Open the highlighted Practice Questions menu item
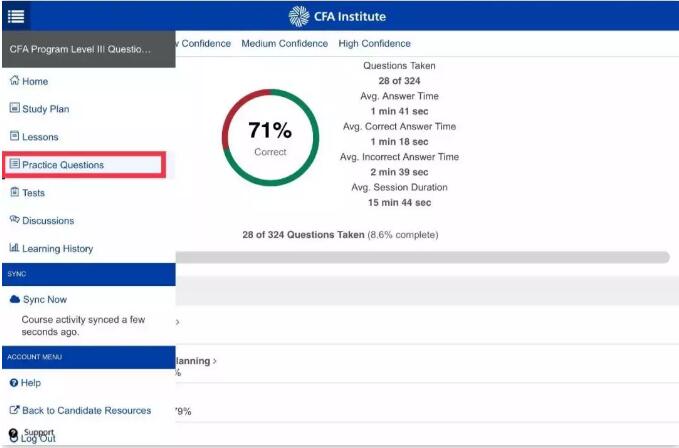679x448 pixels. click(x=83, y=165)
